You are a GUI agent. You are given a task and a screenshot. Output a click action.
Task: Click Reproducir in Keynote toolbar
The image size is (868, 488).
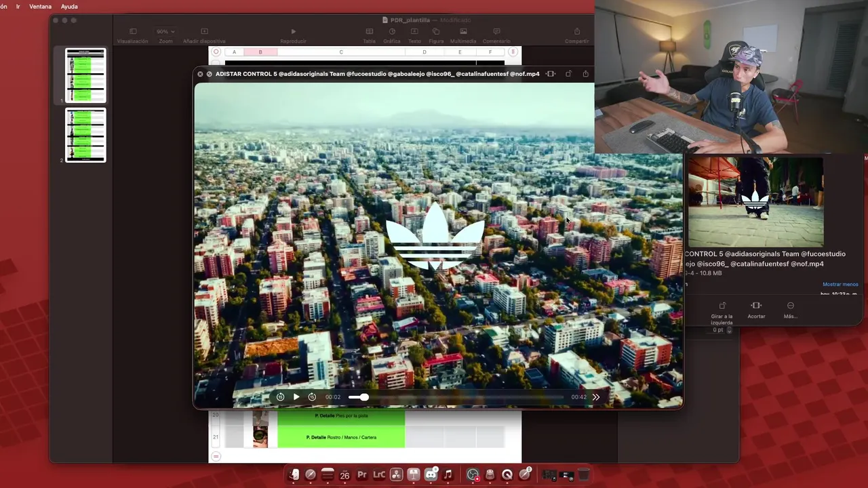293,36
